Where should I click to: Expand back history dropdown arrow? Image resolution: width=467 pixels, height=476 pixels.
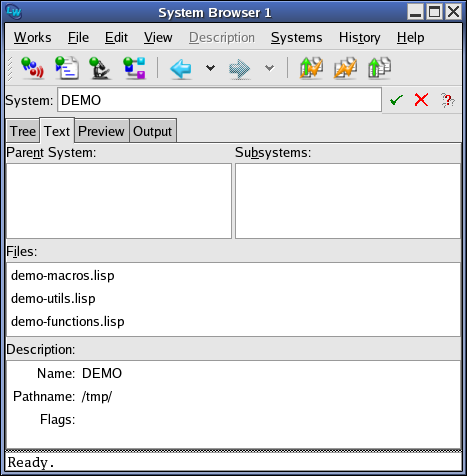[x=210, y=68]
